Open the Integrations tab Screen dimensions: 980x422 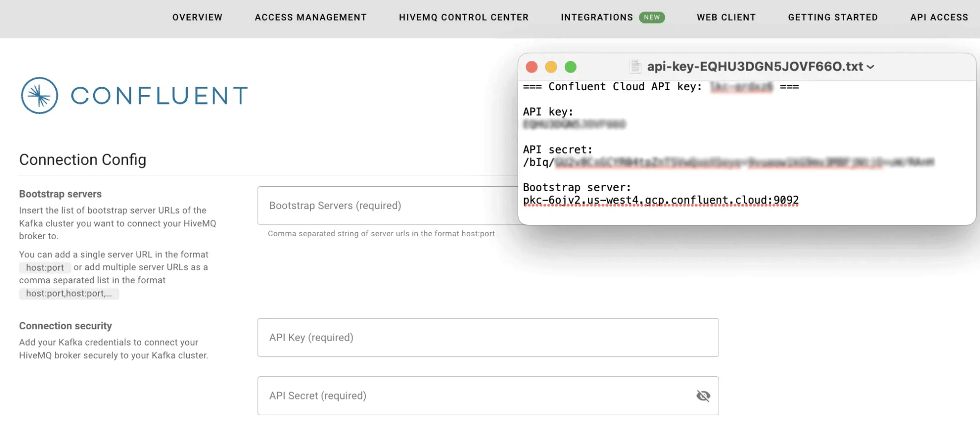tap(597, 17)
